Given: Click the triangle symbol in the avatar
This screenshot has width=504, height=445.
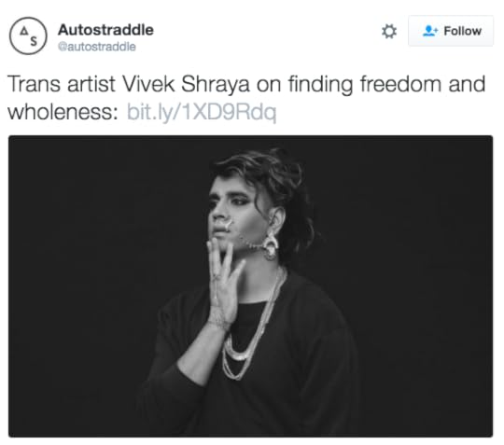Looking at the screenshot, I should click(x=23, y=31).
